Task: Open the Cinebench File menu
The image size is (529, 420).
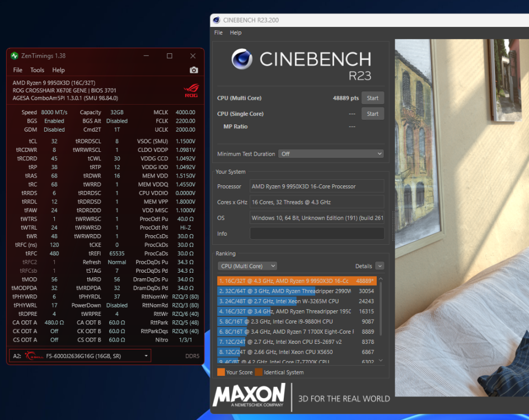Action: (x=218, y=32)
